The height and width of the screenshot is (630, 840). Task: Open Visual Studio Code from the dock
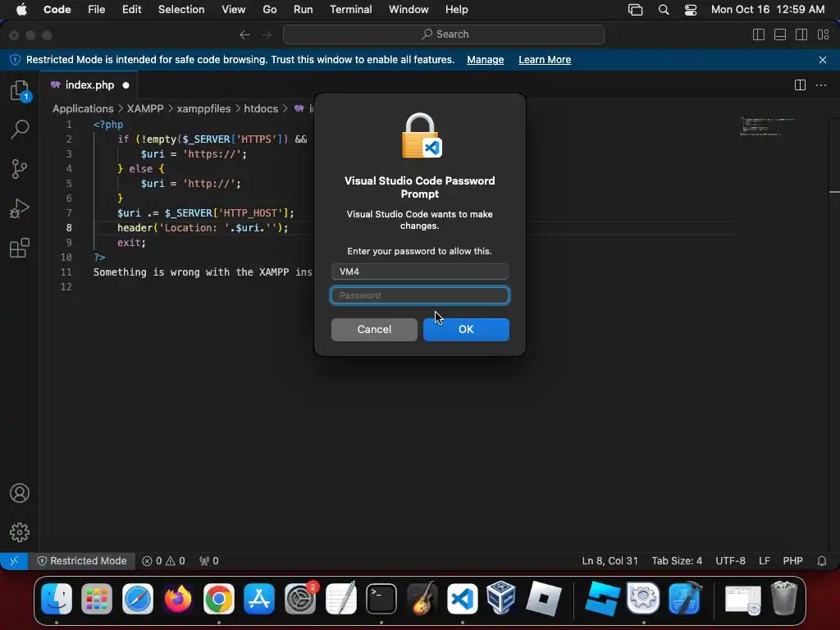click(463, 598)
